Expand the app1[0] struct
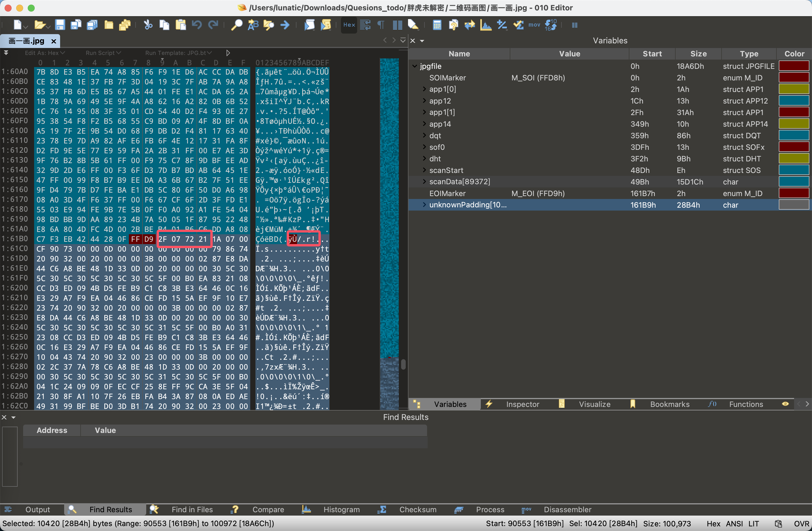 (424, 89)
